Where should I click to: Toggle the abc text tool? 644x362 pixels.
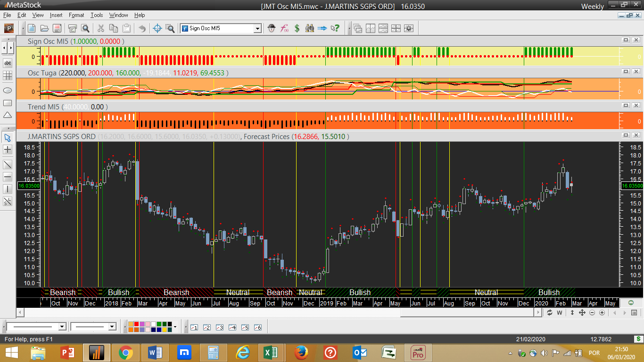click(8, 63)
